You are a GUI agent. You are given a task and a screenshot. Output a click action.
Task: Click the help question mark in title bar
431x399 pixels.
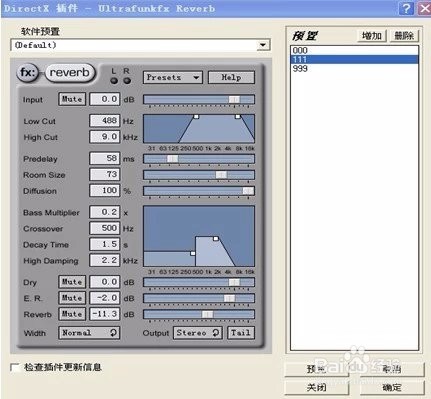[406, 8]
